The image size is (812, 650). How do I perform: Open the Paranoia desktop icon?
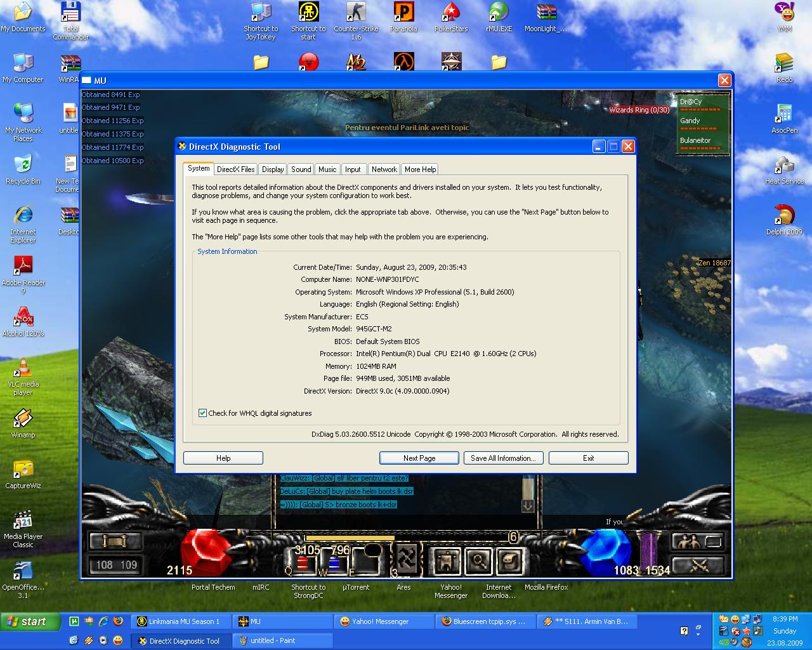tap(403, 17)
